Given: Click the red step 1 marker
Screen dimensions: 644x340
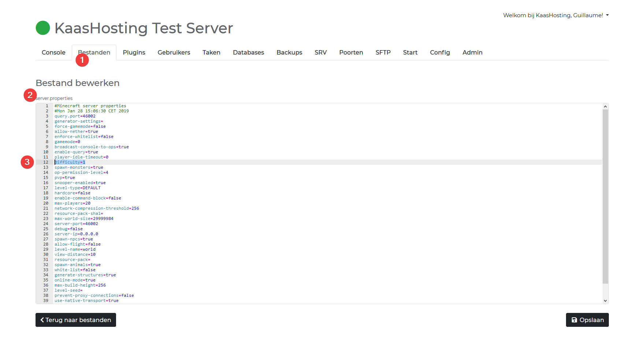Looking at the screenshot, I should point(82,60).
